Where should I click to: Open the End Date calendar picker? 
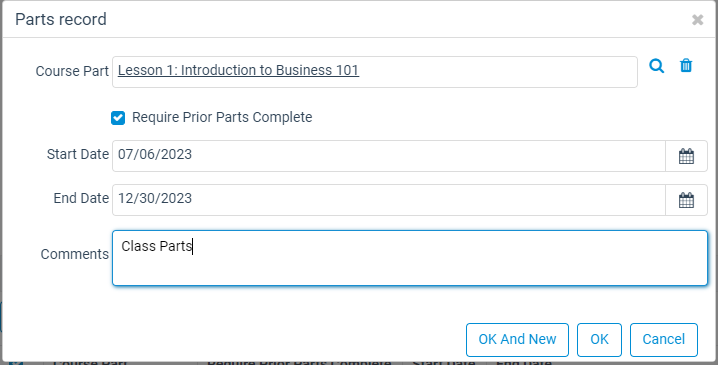pyautogui.click(x=686, y=200)
